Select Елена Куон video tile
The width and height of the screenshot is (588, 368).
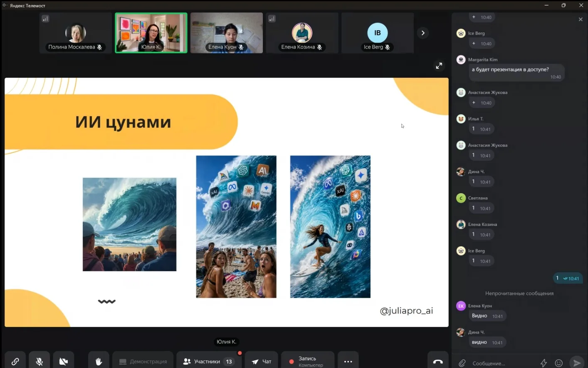227,33
